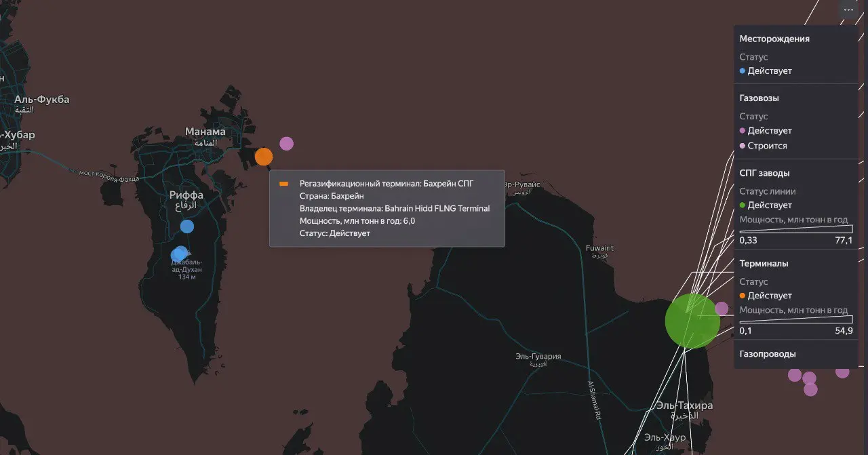Click the orange Bahrain LNG terminal marker

264,157
